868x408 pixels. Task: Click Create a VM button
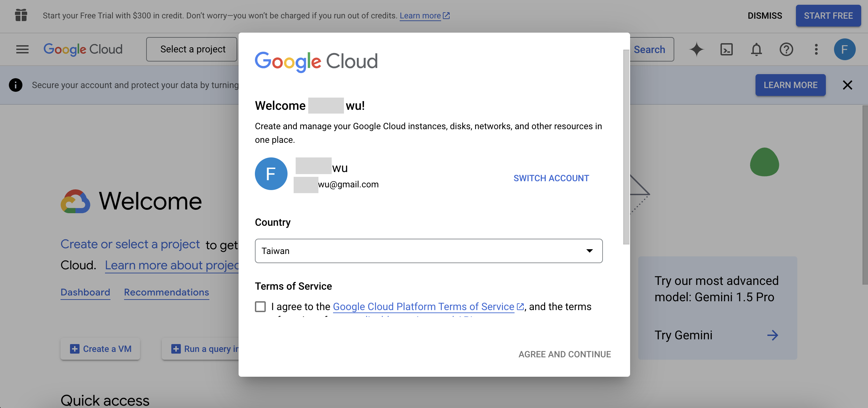point(100,349)
